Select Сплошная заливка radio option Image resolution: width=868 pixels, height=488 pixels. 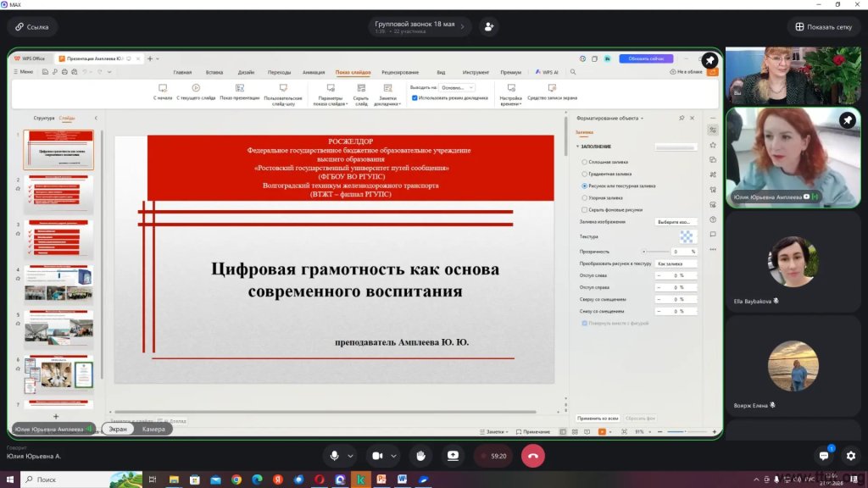tap(585, 162)
